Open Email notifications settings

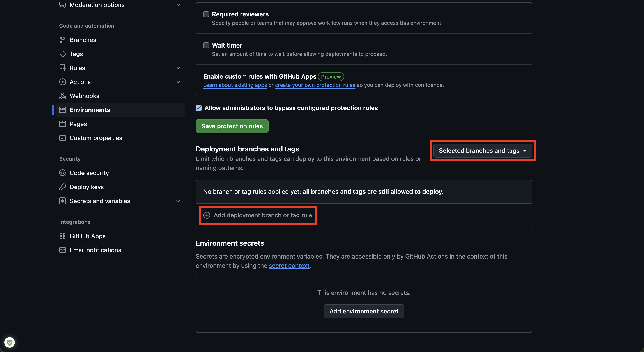pos(120,250)
